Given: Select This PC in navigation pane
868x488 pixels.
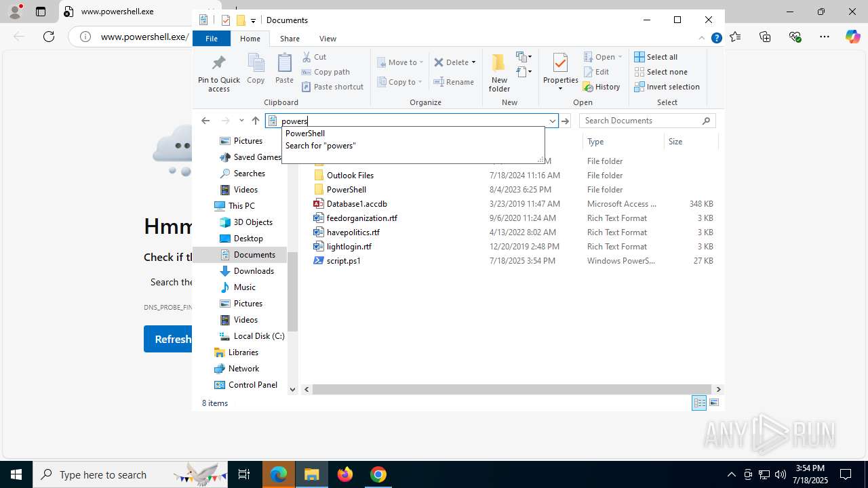Looking at the screenshot, I should pyautogui.click(x=241, y=206).
